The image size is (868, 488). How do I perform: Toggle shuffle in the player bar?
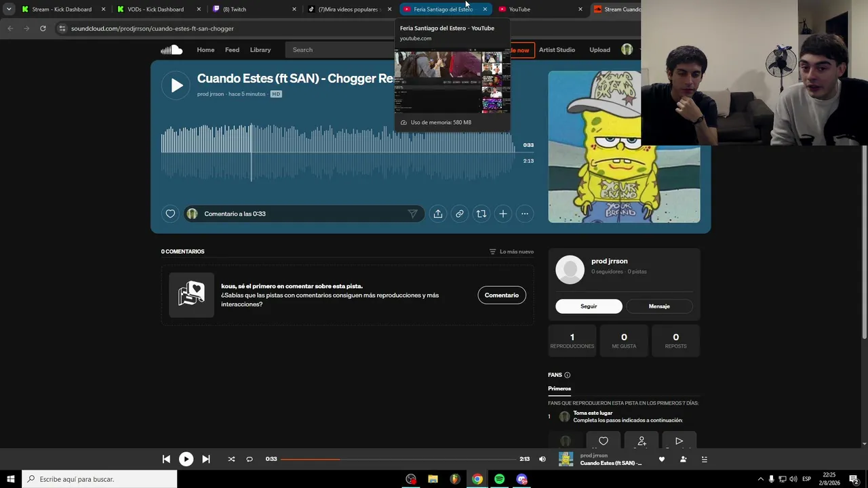click(231, 459)
